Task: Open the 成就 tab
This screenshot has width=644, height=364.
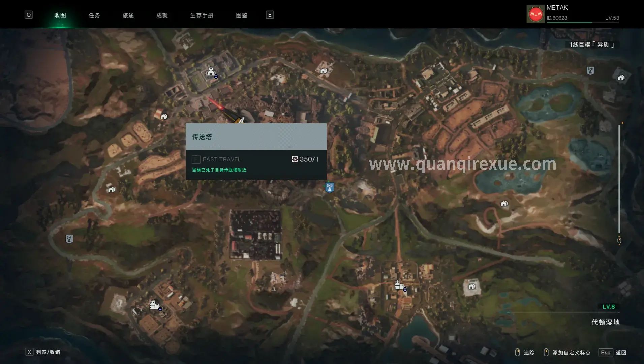Action: click(162, 16)
